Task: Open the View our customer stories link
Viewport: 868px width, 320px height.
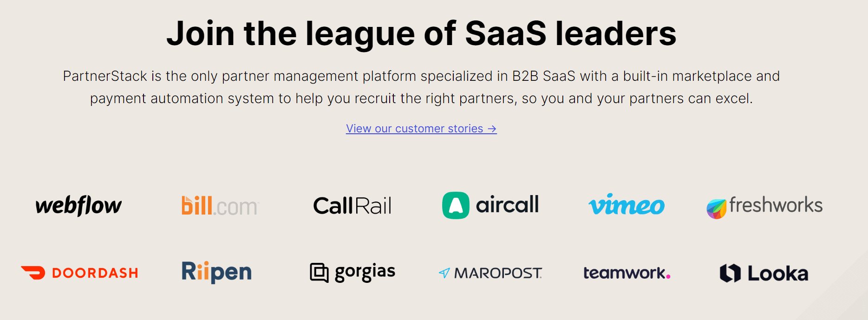Action: pyautogui.click(x=414, y=129)
